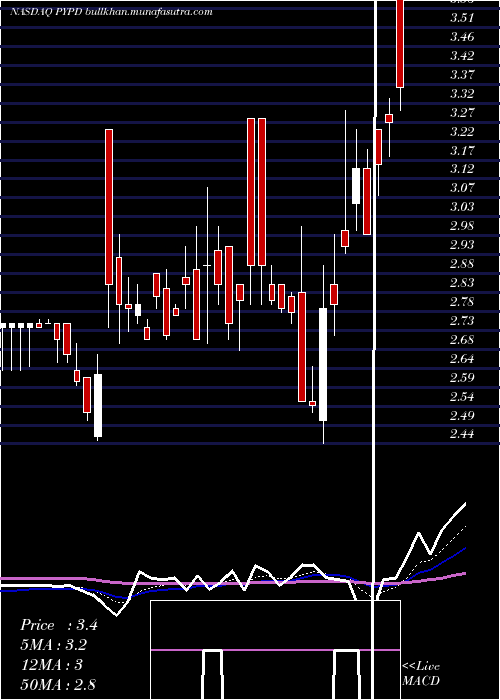The width and height of the screenshot is (500, 700).
Task: Click the 3.12 price axis label
Action: point(461,169)
